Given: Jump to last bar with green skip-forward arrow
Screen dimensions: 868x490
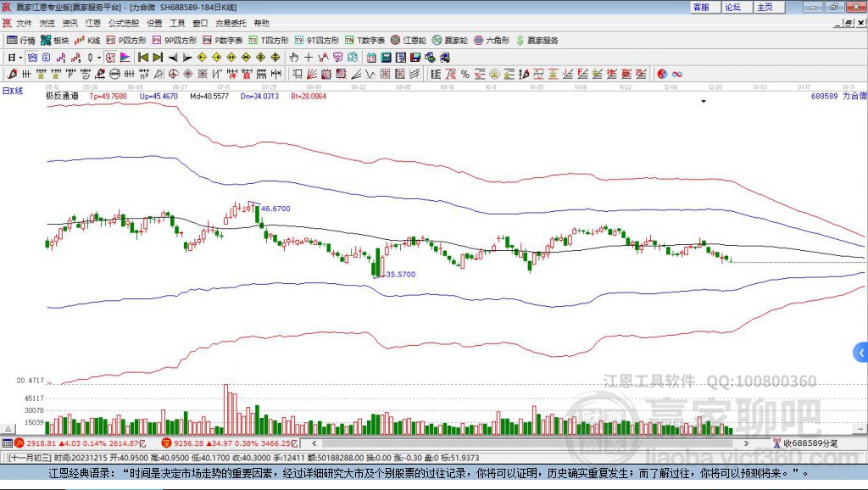Looking at the screenshot, I should 158,57.
